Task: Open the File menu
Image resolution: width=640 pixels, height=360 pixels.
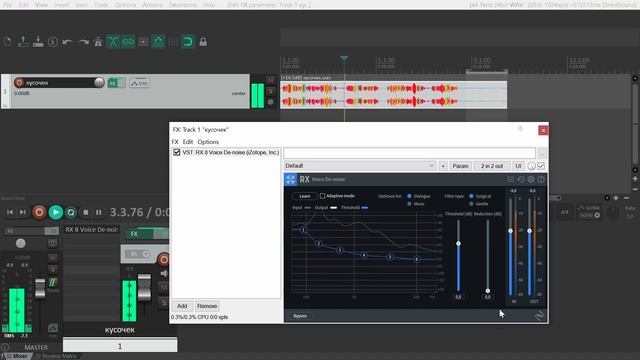Action: pyautogui.click(x=8, y=5)
